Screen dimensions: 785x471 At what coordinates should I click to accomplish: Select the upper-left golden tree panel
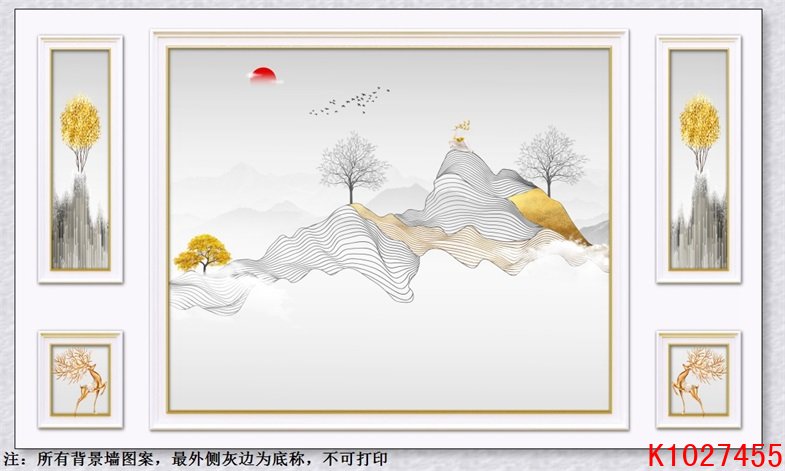click(x=80, y=159)
